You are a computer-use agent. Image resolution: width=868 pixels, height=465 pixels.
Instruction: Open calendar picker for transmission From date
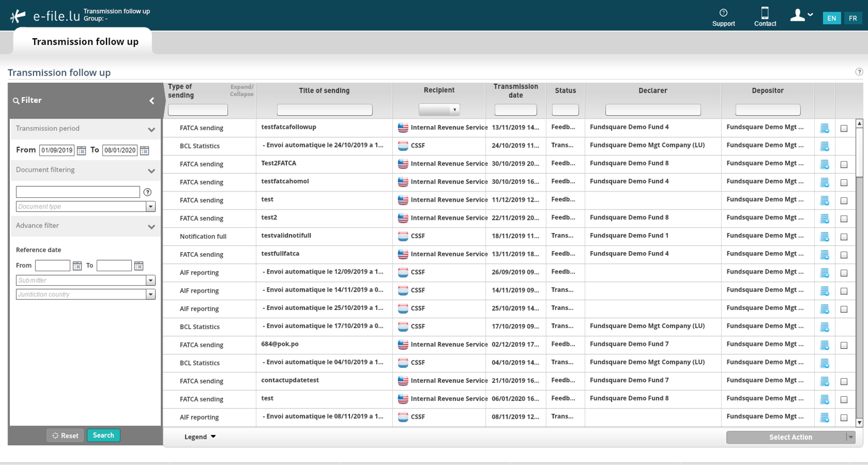(81, 150)
